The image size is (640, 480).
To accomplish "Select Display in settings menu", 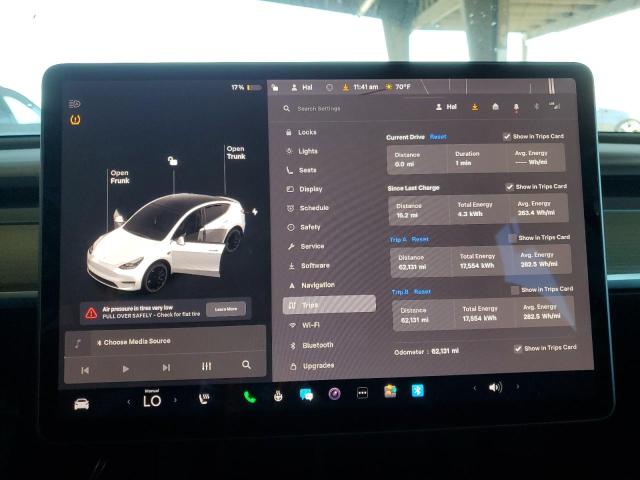I will (310, 189).
